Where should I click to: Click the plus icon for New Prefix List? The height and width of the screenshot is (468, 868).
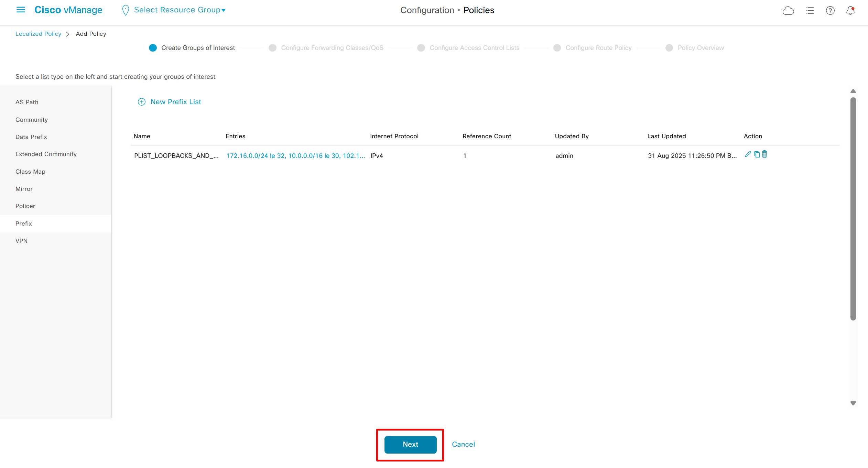point(141,102)
